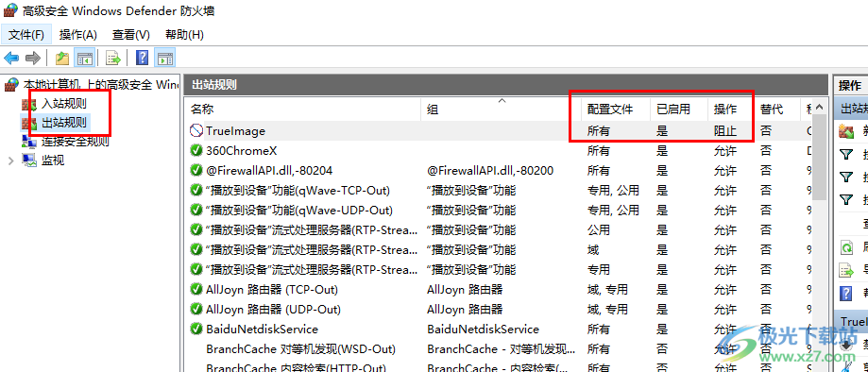Viewport: 868px width, 372px height.
Task: Open the 文件(F) menu
Action: click(x=26, y=35)
